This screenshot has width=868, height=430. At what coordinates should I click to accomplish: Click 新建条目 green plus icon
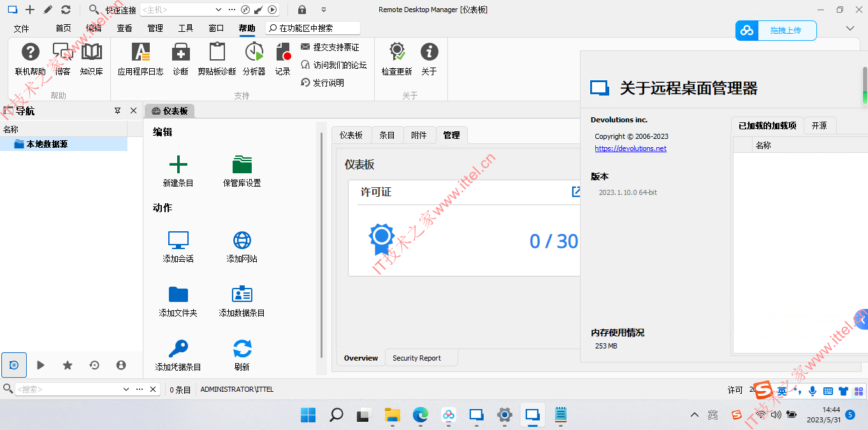click(178, 164)
